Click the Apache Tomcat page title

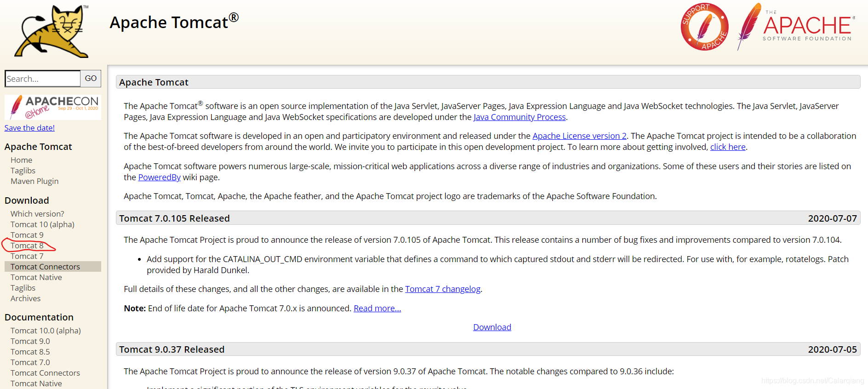(174, 22)
